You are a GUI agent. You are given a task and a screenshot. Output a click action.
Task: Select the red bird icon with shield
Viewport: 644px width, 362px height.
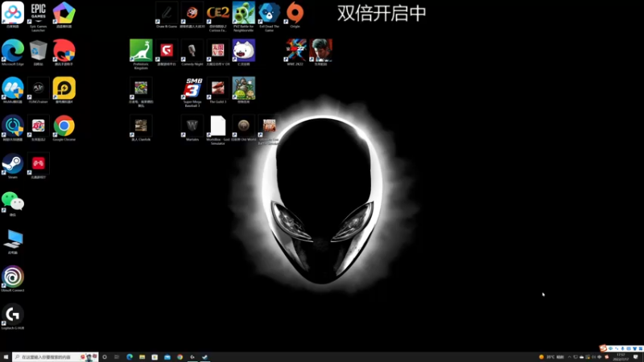point(64,52)
